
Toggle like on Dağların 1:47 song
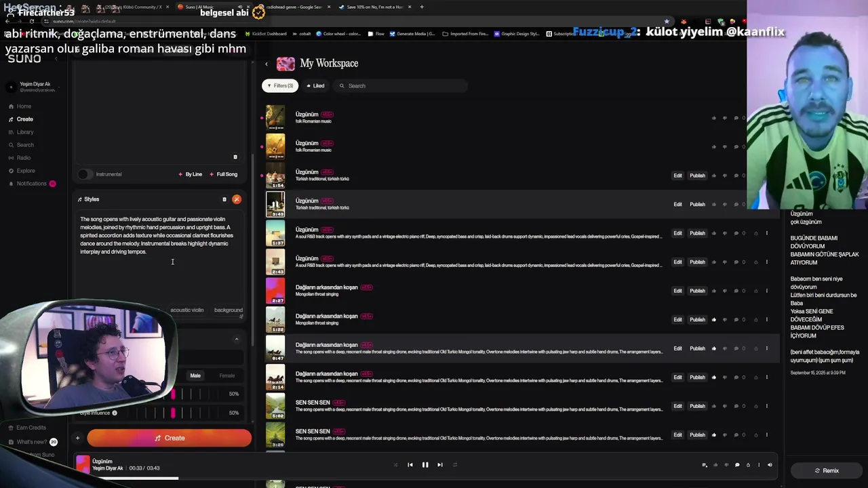(714, 348)
